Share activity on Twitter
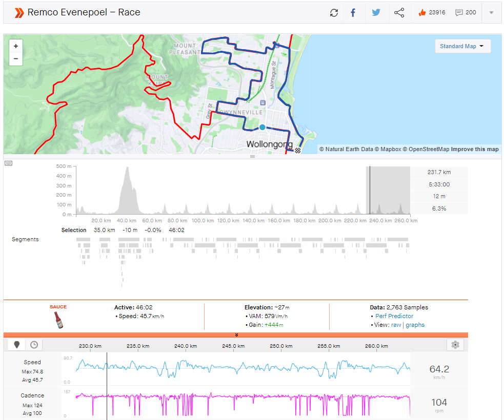The height and width of the screenshot is (420, 504). point(376,13)
